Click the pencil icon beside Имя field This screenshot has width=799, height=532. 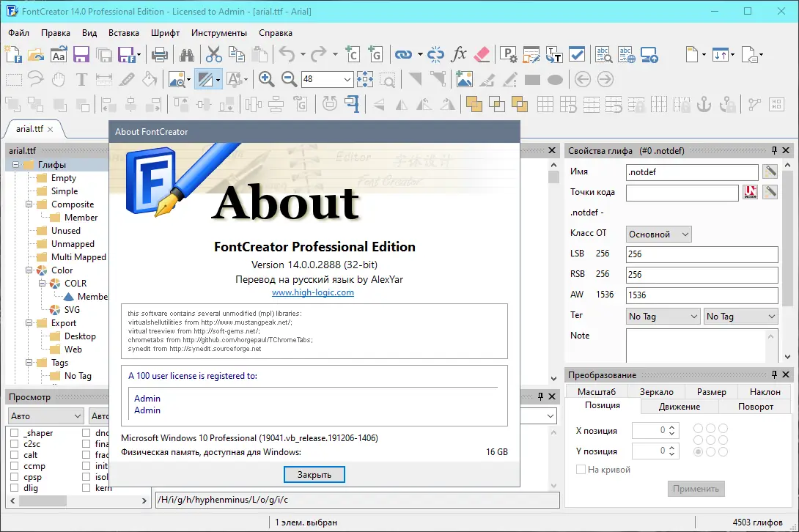(x=770, y=171)
